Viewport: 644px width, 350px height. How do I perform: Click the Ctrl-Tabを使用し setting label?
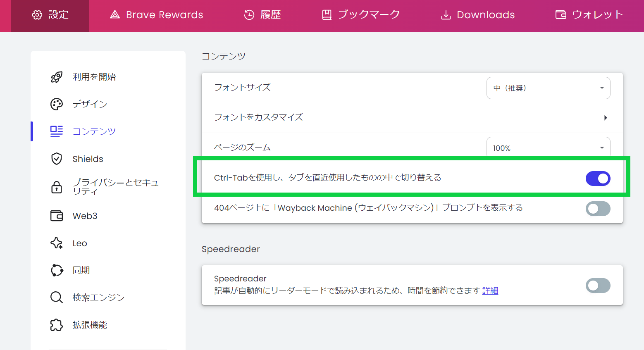[328, 178]
